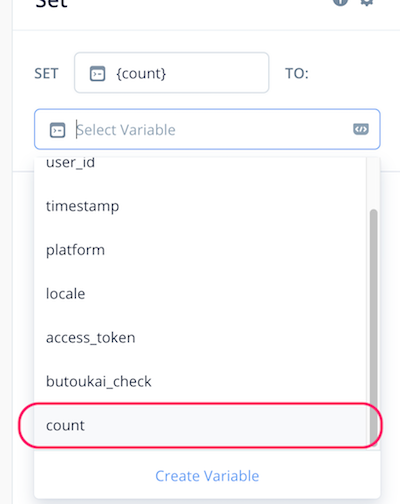Click the TO: label
Screen dimensions: 400x504
click(297, 74)
